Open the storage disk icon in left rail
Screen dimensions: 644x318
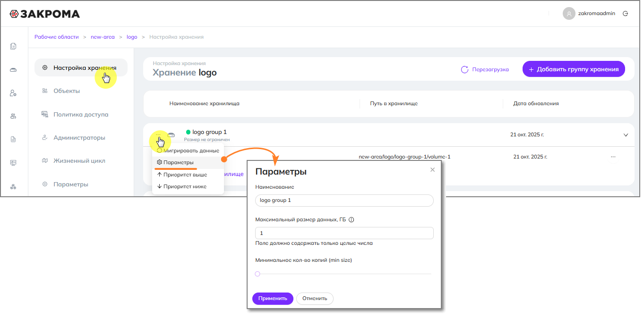click(13, 70)
